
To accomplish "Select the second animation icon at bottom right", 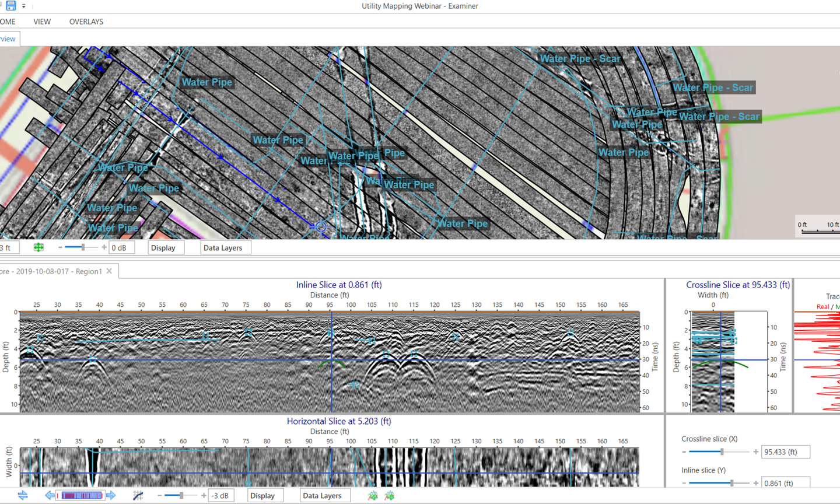I will (388, 495).
